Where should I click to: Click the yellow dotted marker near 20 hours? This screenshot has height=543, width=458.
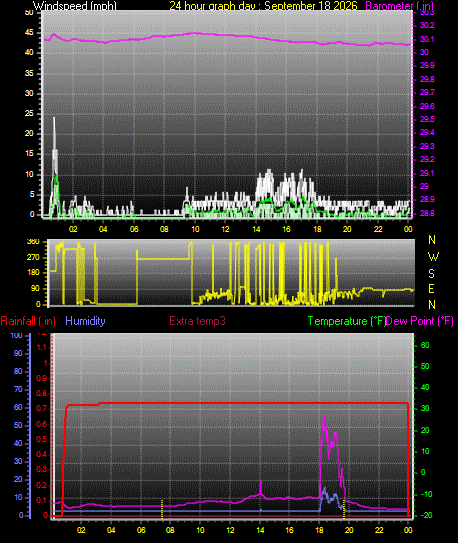pyautogui.click(x=344, y=509)
